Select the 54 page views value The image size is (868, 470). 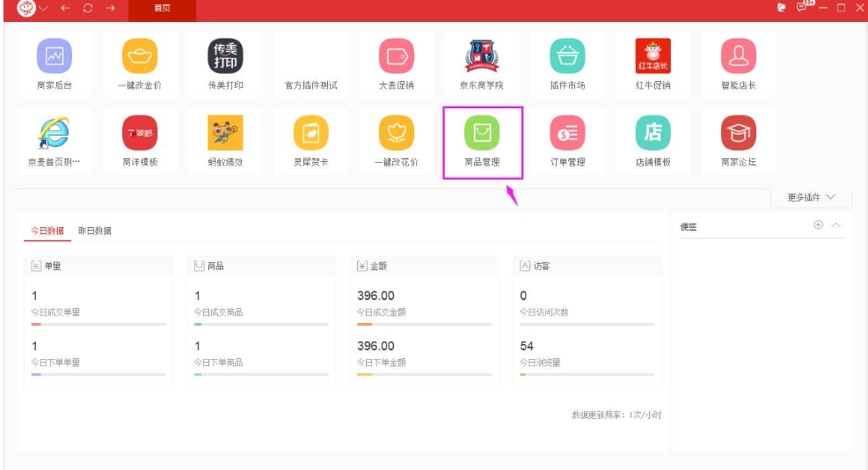point(527,346)
